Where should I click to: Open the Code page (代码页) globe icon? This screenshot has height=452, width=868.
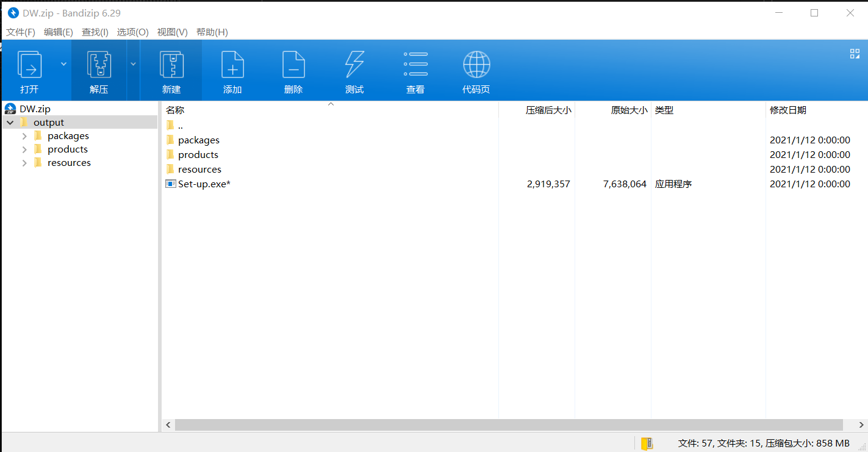476,64
